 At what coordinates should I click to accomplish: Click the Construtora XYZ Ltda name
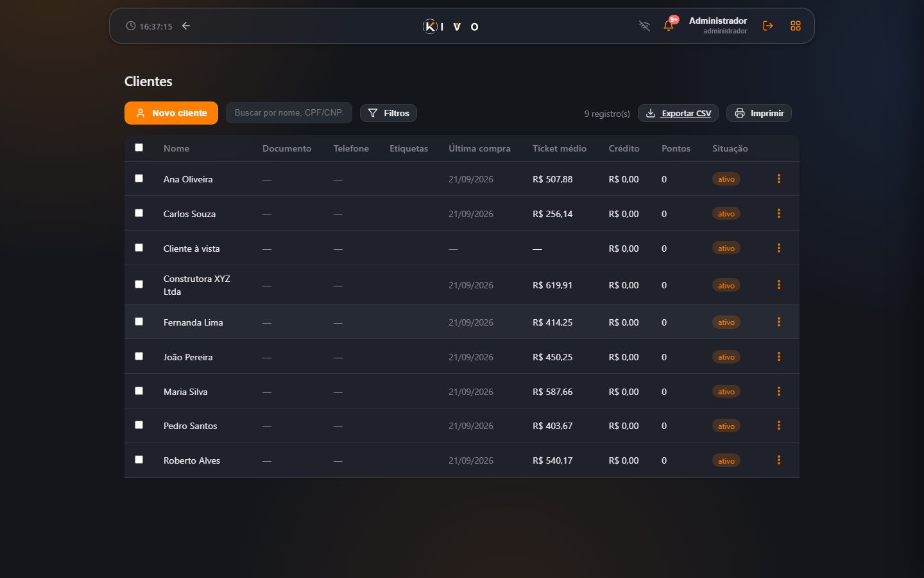[x=196, y=285]
